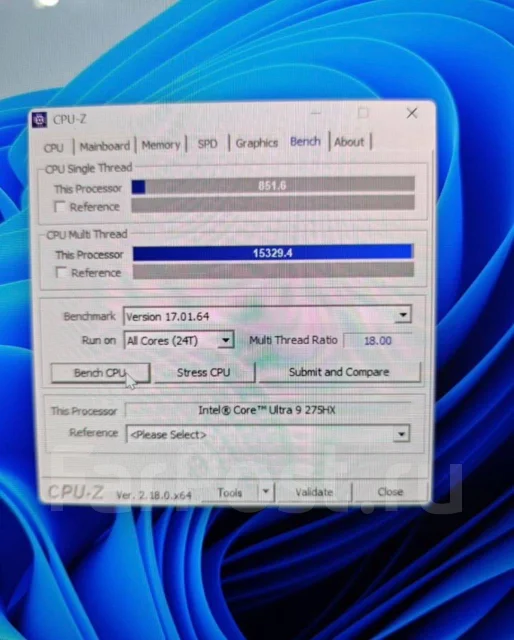Click the arrow beside Tools button

266,491
